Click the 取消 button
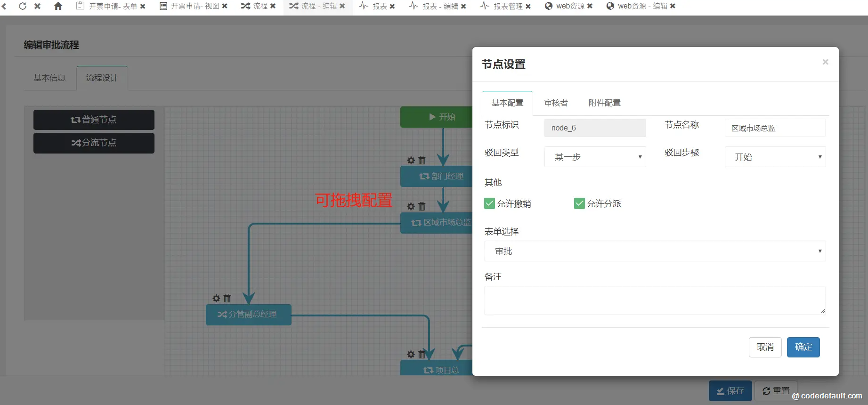The image size is (868, 405). [765, 347]
